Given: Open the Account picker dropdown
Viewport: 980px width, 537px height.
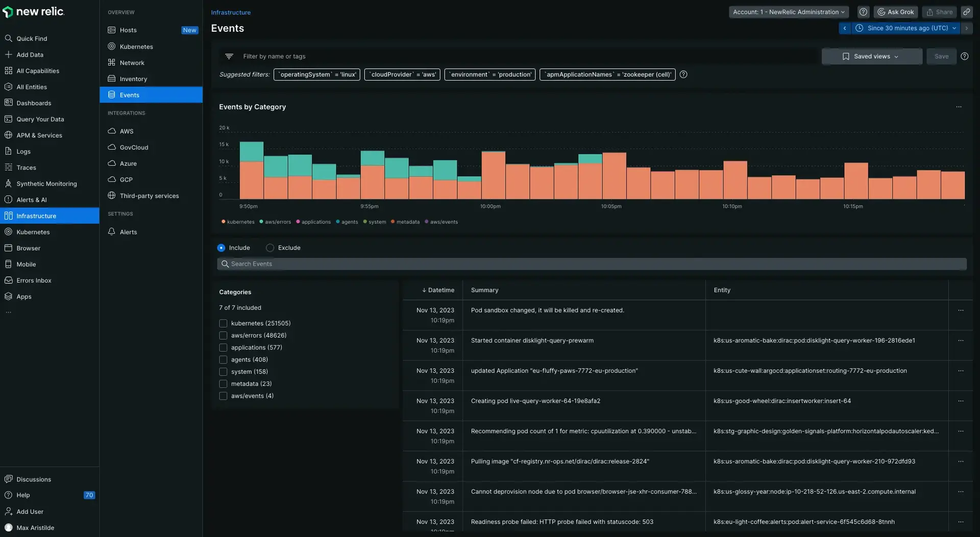Looking at the screenshot, I should 788,11.
